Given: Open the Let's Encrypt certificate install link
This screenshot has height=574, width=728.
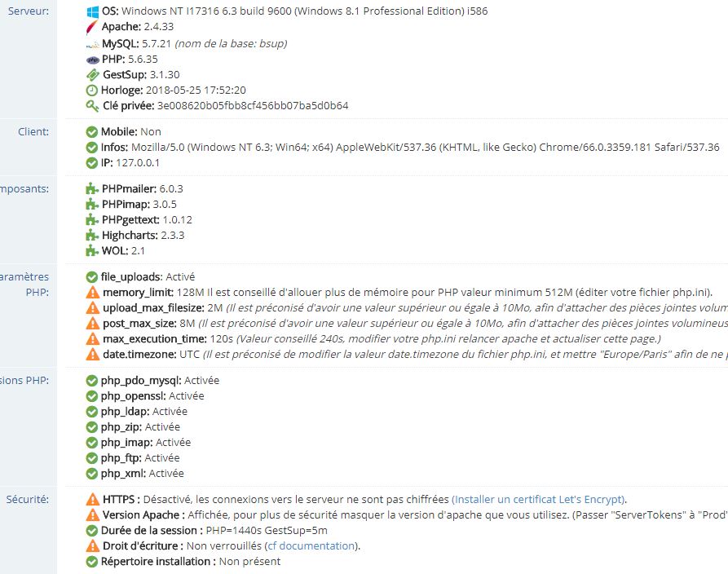Looking at the screenshot, I should [539, 500].
